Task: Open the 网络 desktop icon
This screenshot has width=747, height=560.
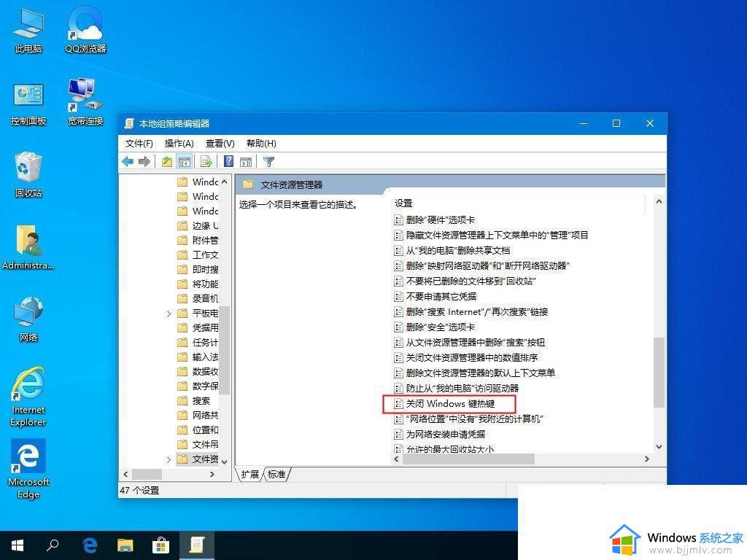Action: click(x=28, y=319)
